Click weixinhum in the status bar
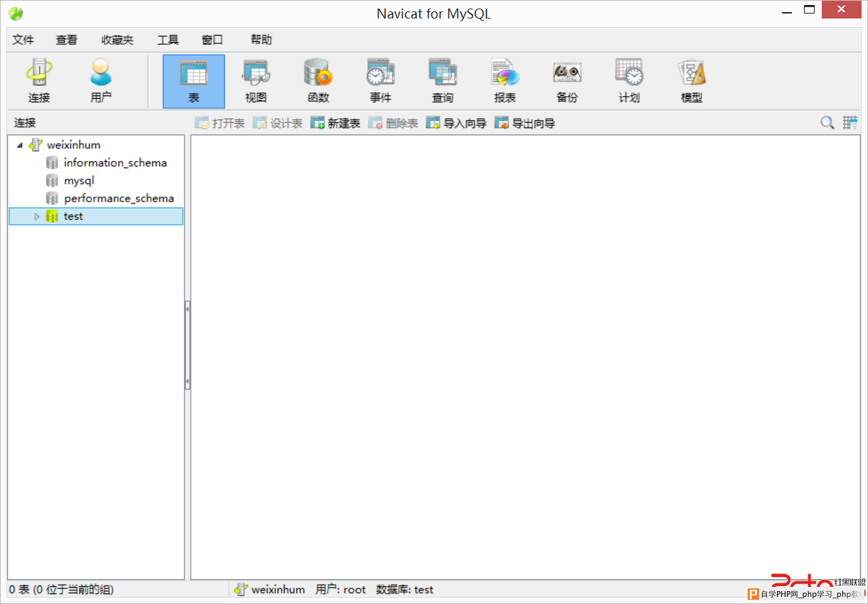Image resolution: width=868 pixels, height=604 pixels. (278, 589)
